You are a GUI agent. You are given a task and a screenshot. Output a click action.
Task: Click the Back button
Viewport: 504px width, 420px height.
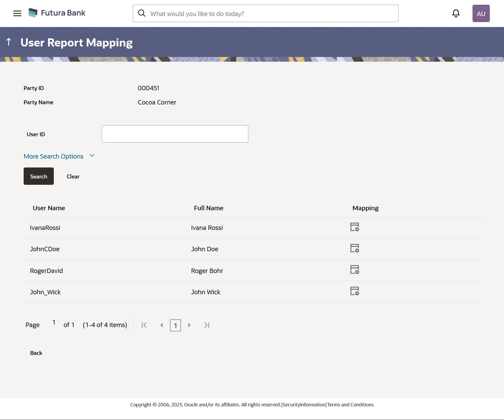point(36,353)
